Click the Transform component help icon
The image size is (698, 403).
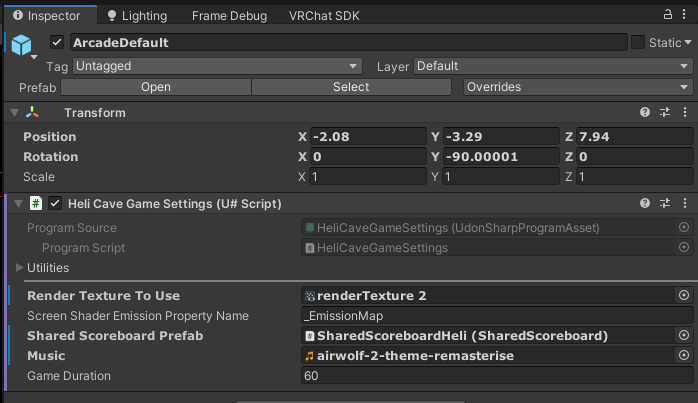click(x=646, y=113)
